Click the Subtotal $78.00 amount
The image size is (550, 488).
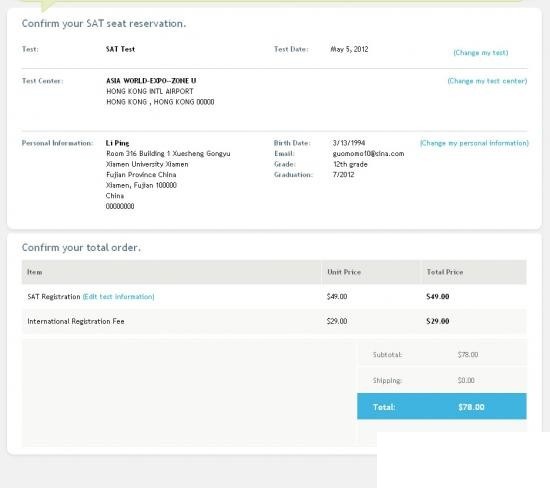coord(468,355)
